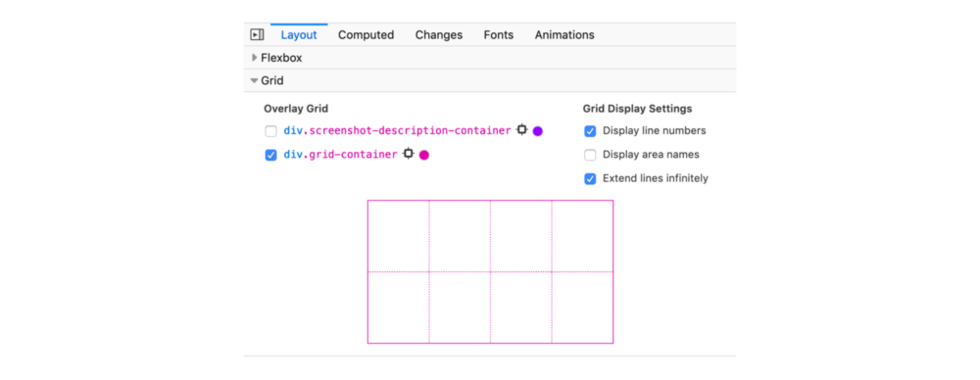Open the Changes tab
The image size is (980, 380).
[x=439, y=35]
